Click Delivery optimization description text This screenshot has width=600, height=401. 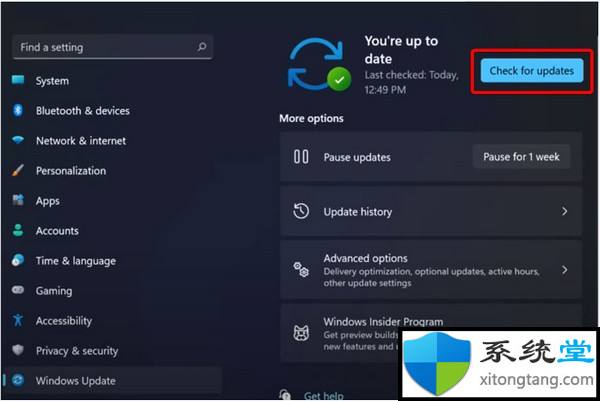pos(431,277)
